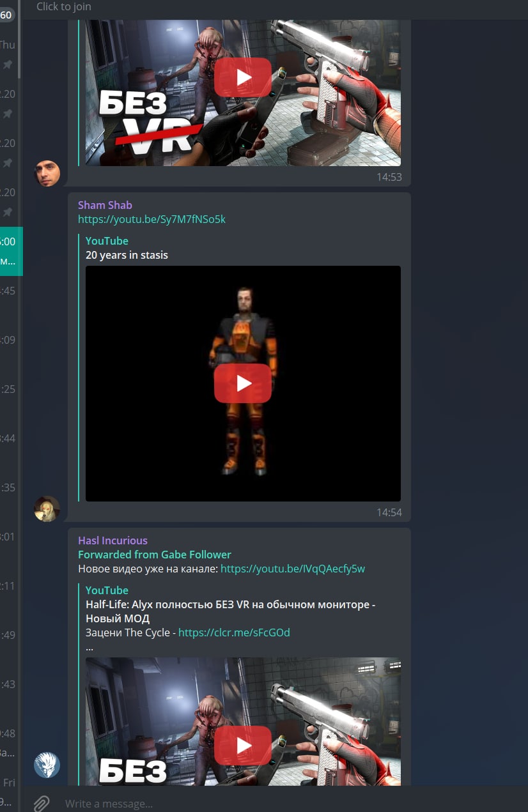Click the Half-Life: Alyx полностью БЕЗ VR title
528x812 pixels.
pyautogui.click(x=230, y=611)
